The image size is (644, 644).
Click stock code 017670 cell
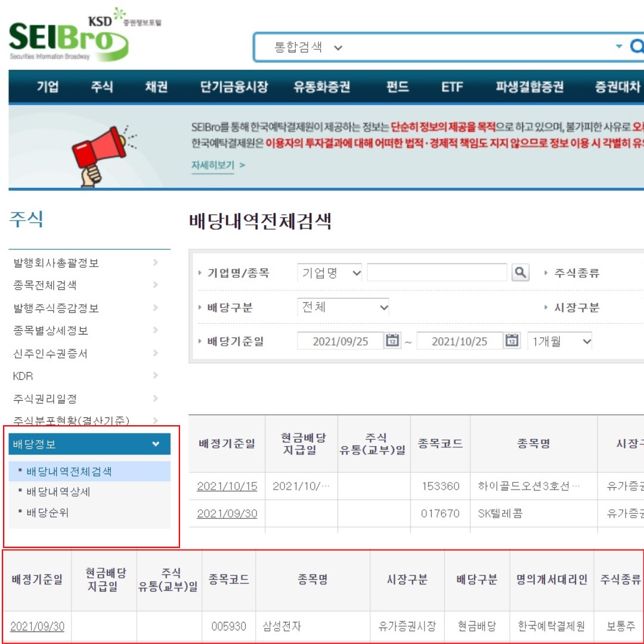click(440, 513)
